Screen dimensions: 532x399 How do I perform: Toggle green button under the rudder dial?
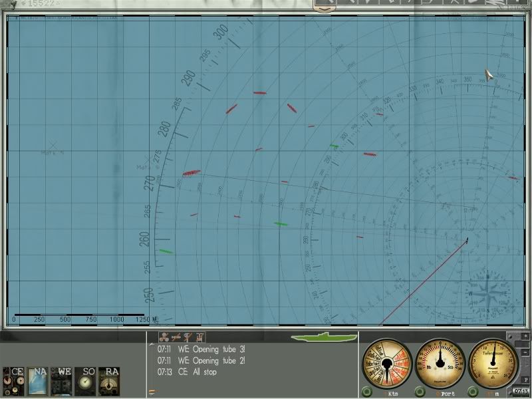click(x=420, y=392)
